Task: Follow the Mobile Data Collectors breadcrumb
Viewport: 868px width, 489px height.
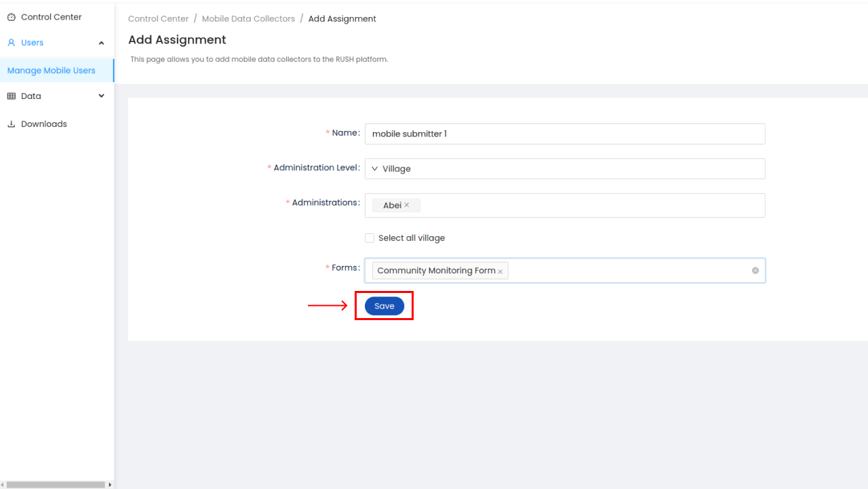Action: pyautogui.click(x=248, y=19)
